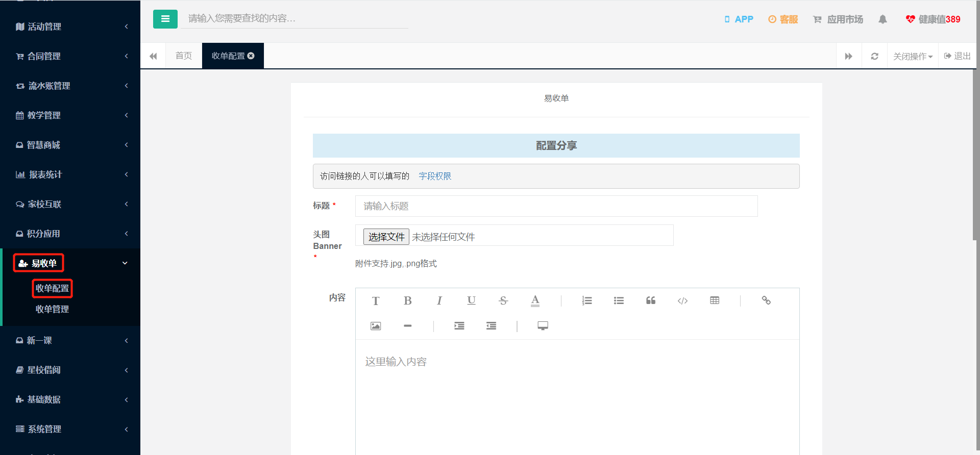The image size is (980, 455).
Task: Click the 请输入标题 title field
Action: [x=556, y=206]
